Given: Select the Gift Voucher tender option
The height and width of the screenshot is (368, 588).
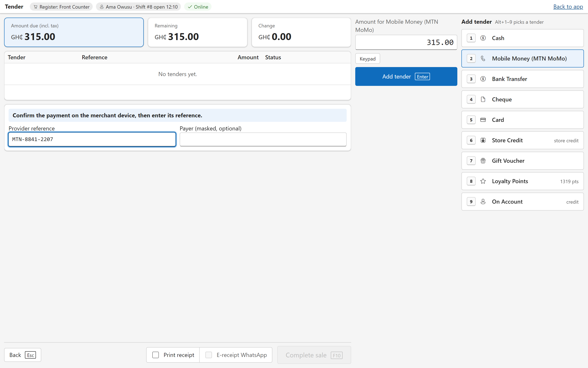Looking at the screenshot, I should [x=522, y=161].
